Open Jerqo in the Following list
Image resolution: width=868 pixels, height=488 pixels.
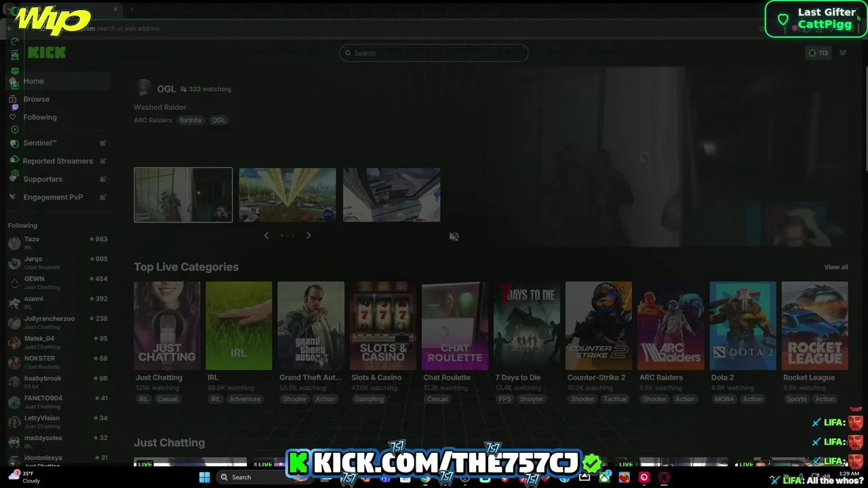point(58,263)
